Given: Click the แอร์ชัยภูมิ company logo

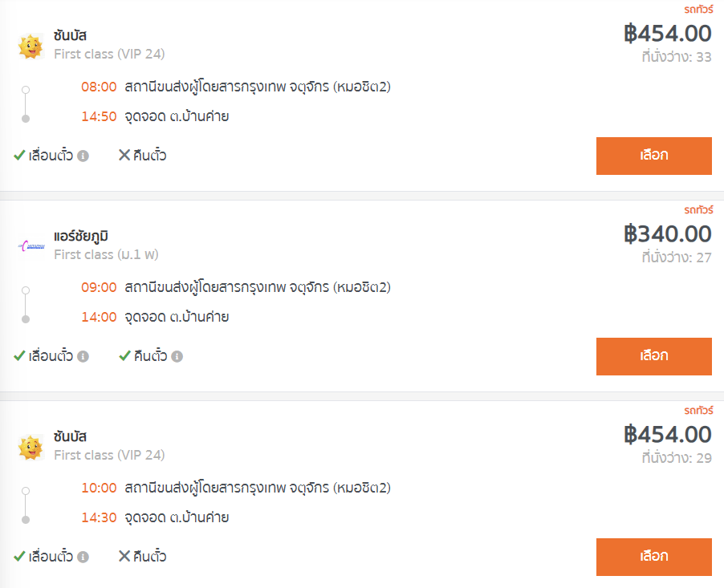Looking at the screenshot, I should [x=31, y=246].
